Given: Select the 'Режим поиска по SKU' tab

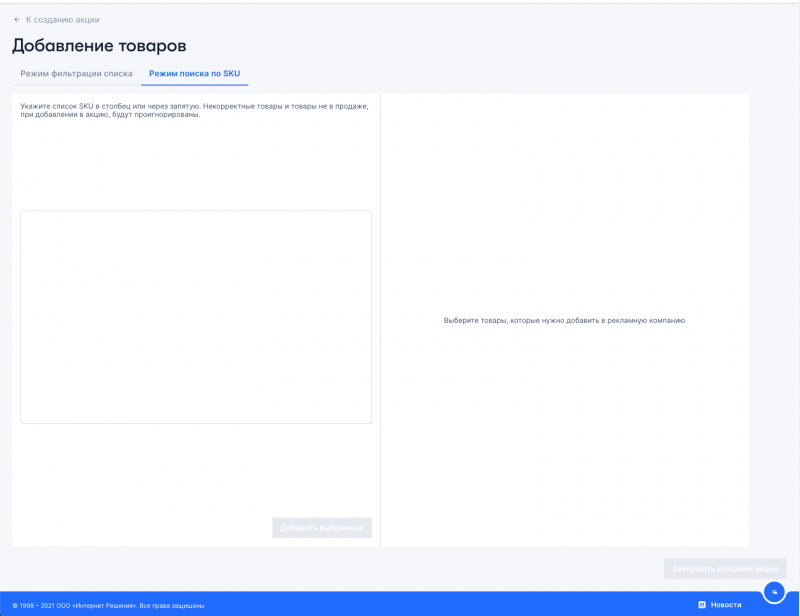Looking at the screenshot, I should click(x=194, y=74).
